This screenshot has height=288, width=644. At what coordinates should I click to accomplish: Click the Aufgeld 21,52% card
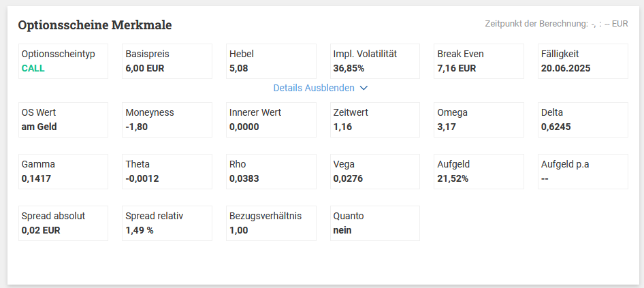point(479,172)
